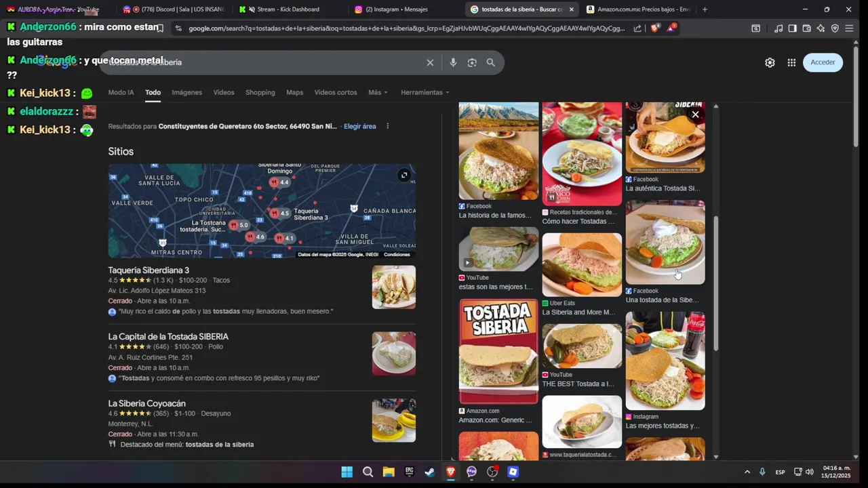
Task: Switch to the Discord LOS INSANE tab
Action: pyautogui.click(x=174, y=9)
